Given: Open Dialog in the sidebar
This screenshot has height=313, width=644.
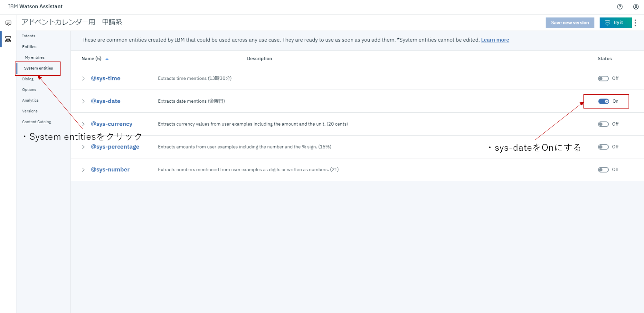Looking at the screenshot, I should click(x=28, y=79).
